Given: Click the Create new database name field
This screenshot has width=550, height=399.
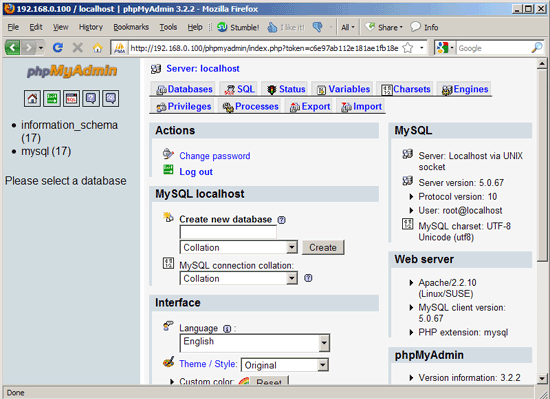Looking at the screenshot, I should click(228, 232).
